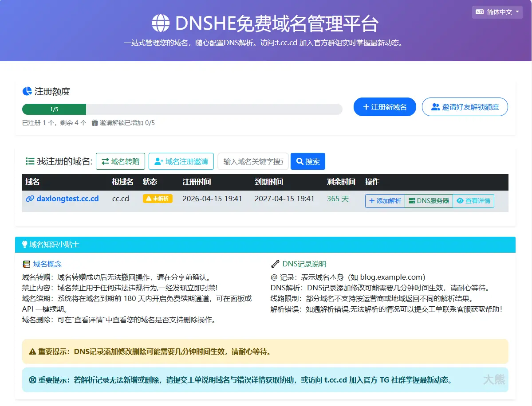Open the 域名转赠 transfer option
The image size is (532, 406).
tap(120, 161)
